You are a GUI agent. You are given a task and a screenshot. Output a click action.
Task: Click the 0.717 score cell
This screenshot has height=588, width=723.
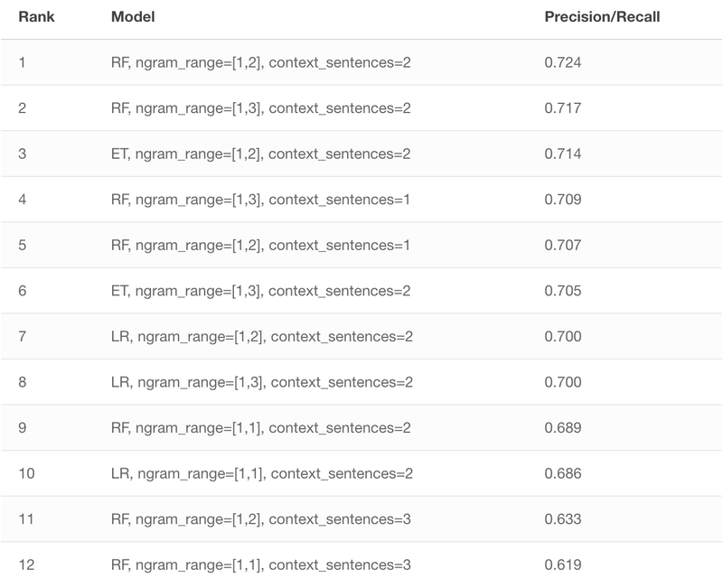click(562, 107)
